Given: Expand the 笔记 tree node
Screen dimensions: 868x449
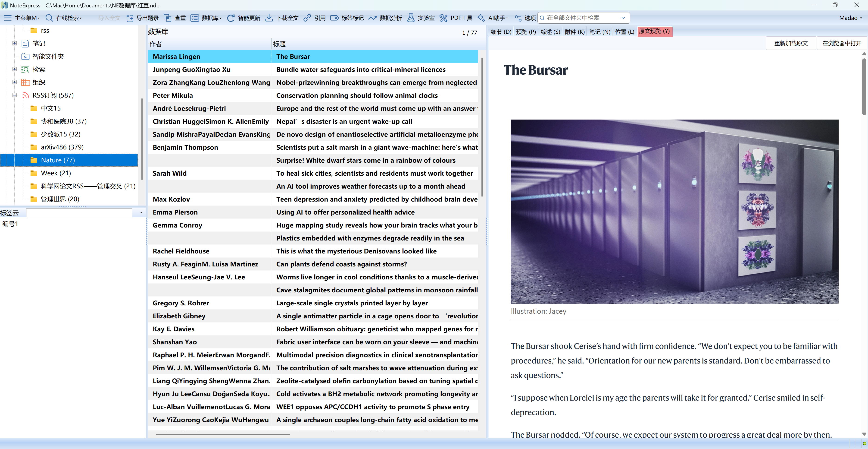Looking at the screenshot, I should tap(15, 43).
